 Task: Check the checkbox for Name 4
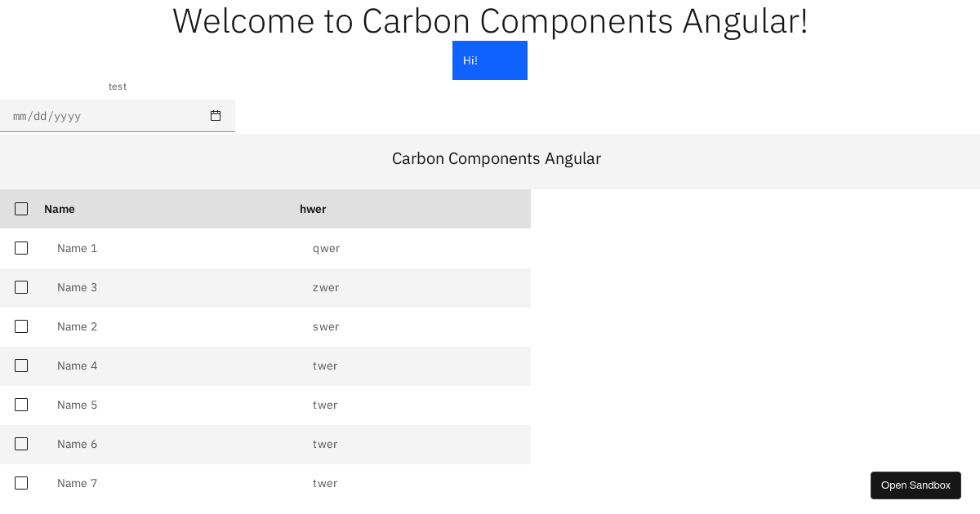point(21,366)
